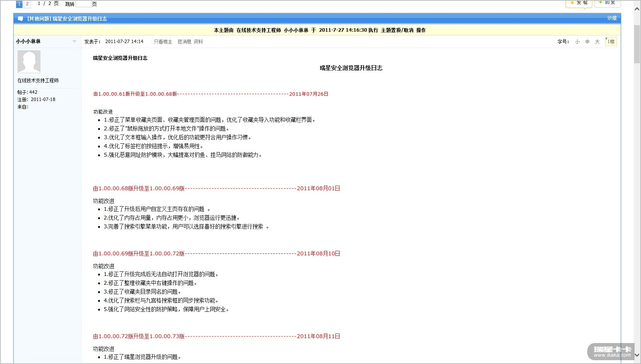Click the line 2.优化了内存占用量
Screen dimensions: 641x364
tap(172, 218)
